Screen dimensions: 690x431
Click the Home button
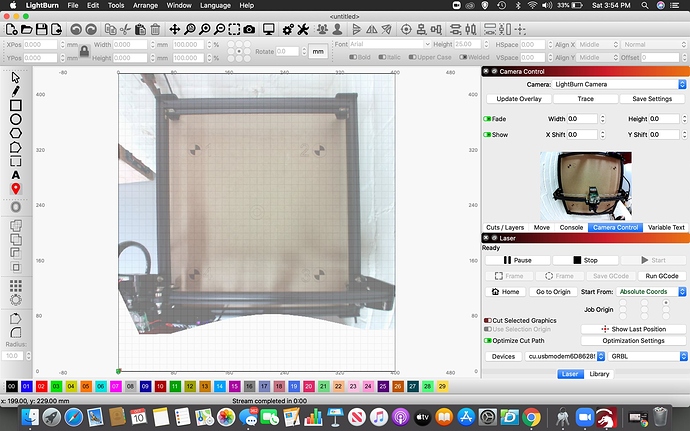pos(505,292)
